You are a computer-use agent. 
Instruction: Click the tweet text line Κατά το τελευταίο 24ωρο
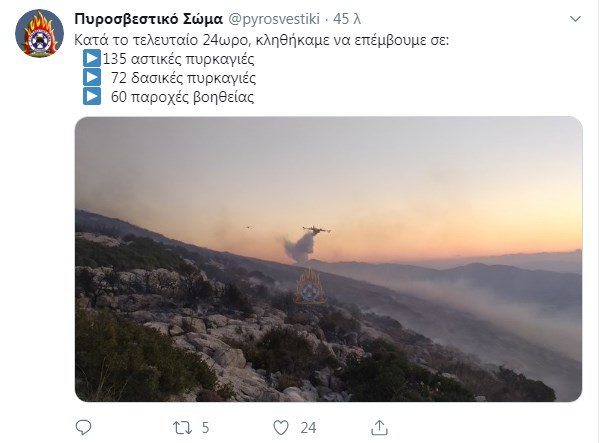[x=261, y=40]
